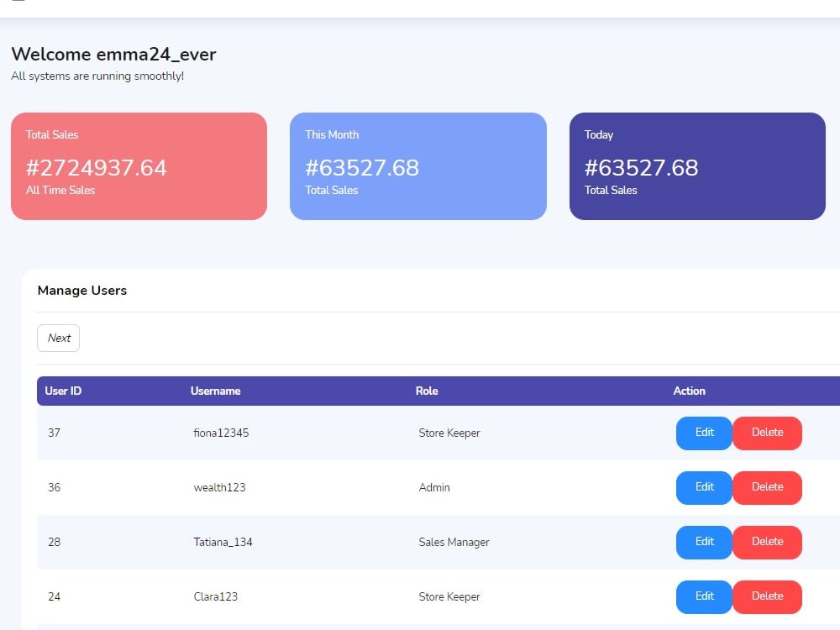Select the Today sales card
The height and width of the screenshot is (630, 840).
(697, 165)
